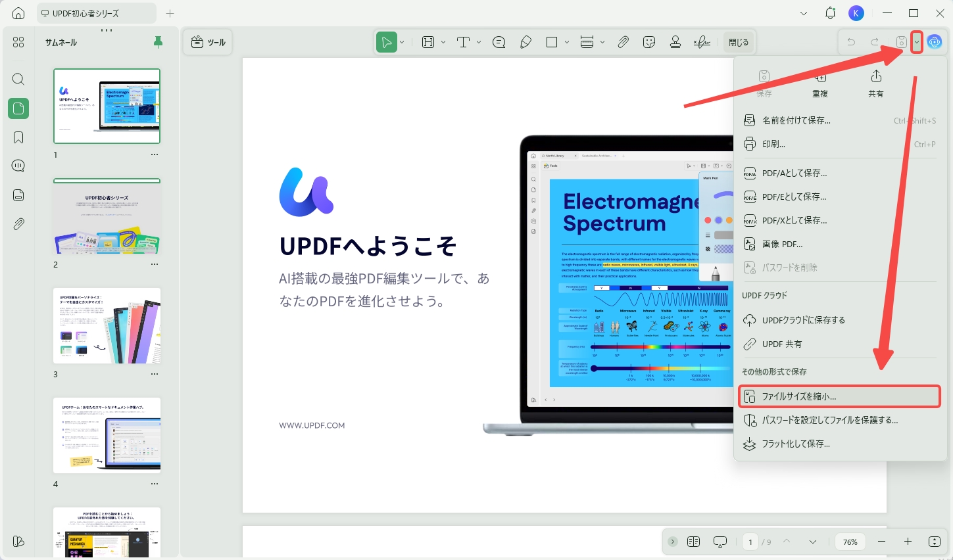This screenshot has height=560, width=953.
Task: Select PDF/Aとして保存 option
Action: [840, 173]
